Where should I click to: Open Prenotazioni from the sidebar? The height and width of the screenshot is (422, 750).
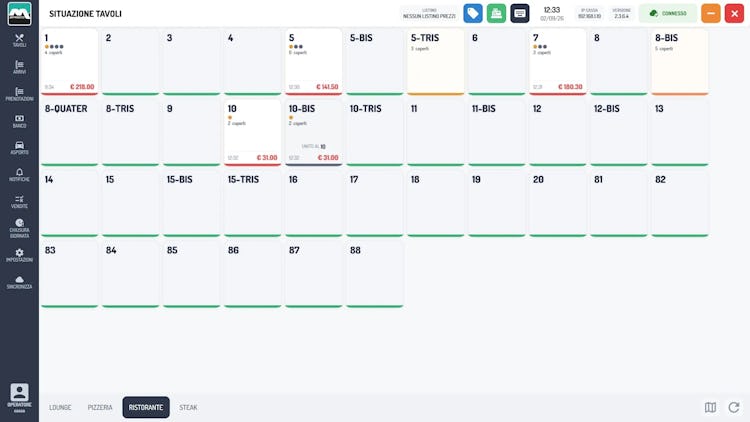click(x=19, y=94)
